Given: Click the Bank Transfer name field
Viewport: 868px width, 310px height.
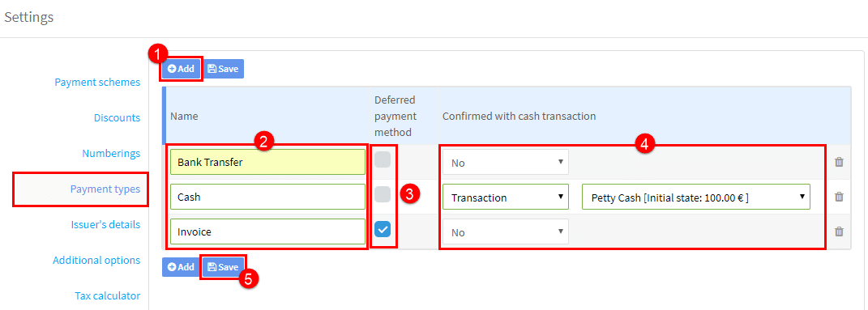Looking at the screenshot, I should click(x=268, y=163).
